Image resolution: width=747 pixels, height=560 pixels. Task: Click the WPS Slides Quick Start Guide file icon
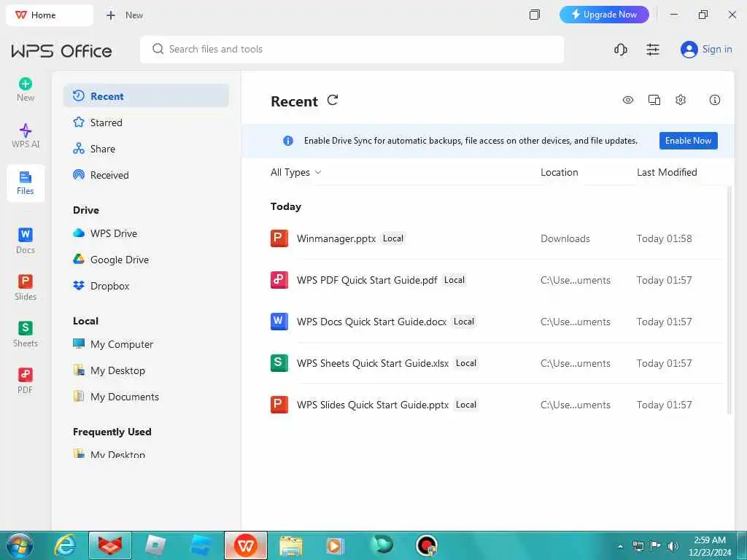pyautogui.click(x=279, y=405)
